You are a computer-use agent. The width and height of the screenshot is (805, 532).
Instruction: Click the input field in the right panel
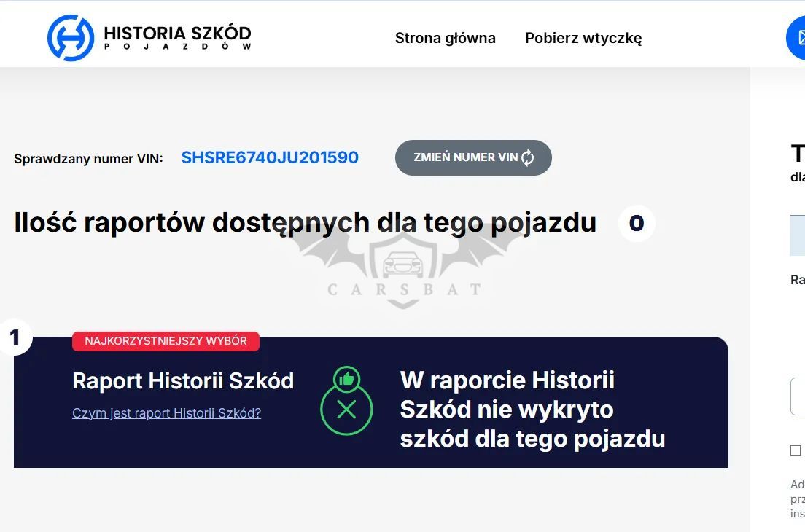tap(797, 396)
